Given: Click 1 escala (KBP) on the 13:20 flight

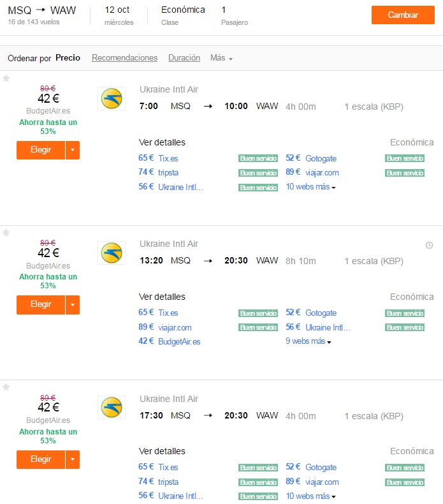Looking at the screenshot, I should (x=374, y=261).
